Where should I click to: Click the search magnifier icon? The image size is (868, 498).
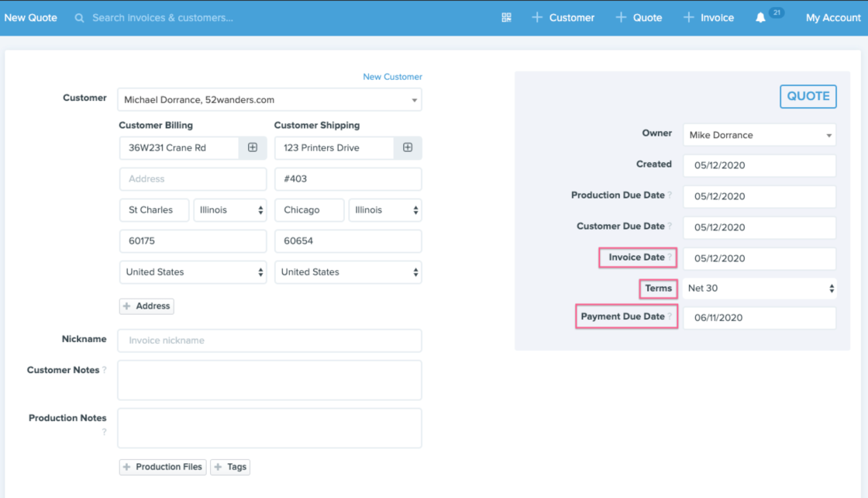[78, 17]
